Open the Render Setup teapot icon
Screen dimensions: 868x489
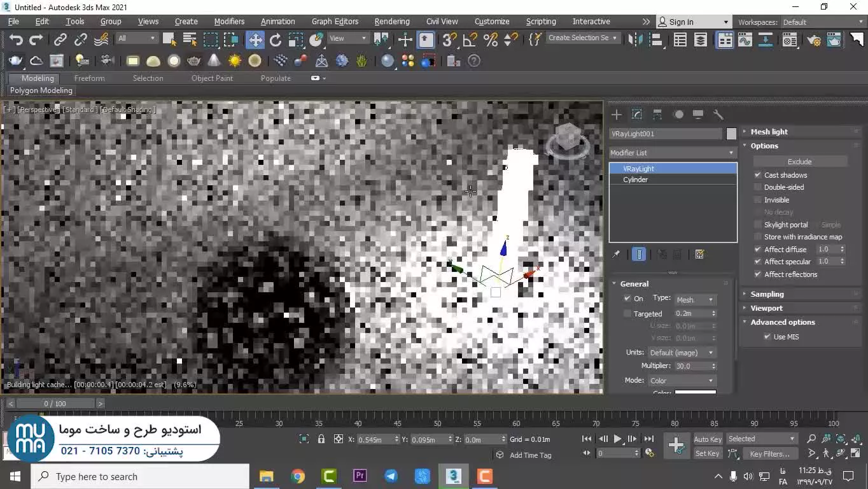click(x=814, y=40)
